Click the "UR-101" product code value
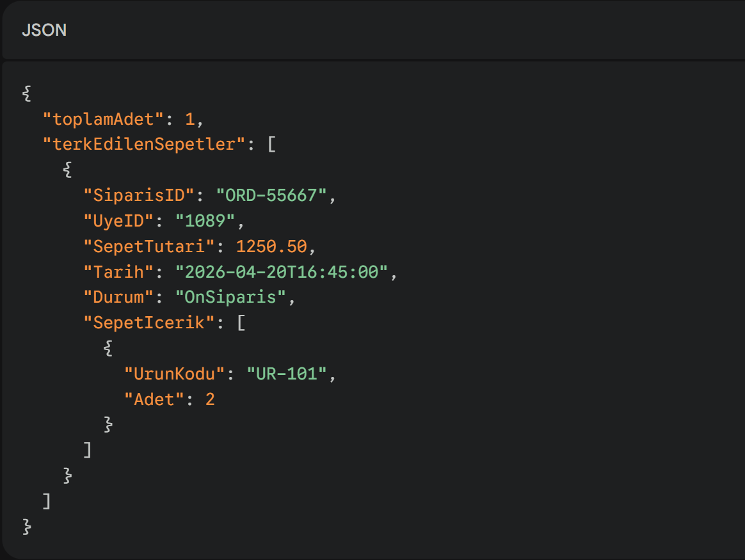745x560 pixels. (x=286, y=374)
